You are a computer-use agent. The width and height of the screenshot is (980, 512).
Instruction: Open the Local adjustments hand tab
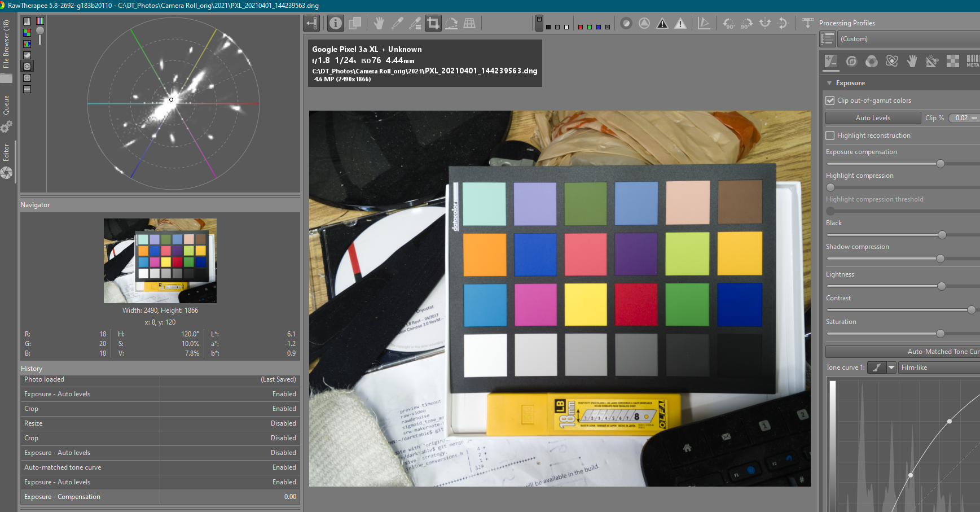912,61
